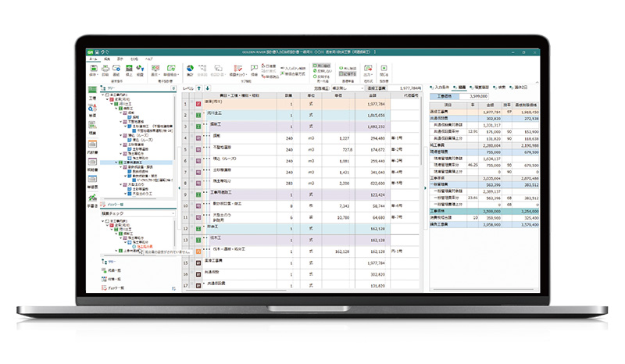Click the 積算チェック checkmark icon
The width and height of the screenshot is (625, 364).
237,69
